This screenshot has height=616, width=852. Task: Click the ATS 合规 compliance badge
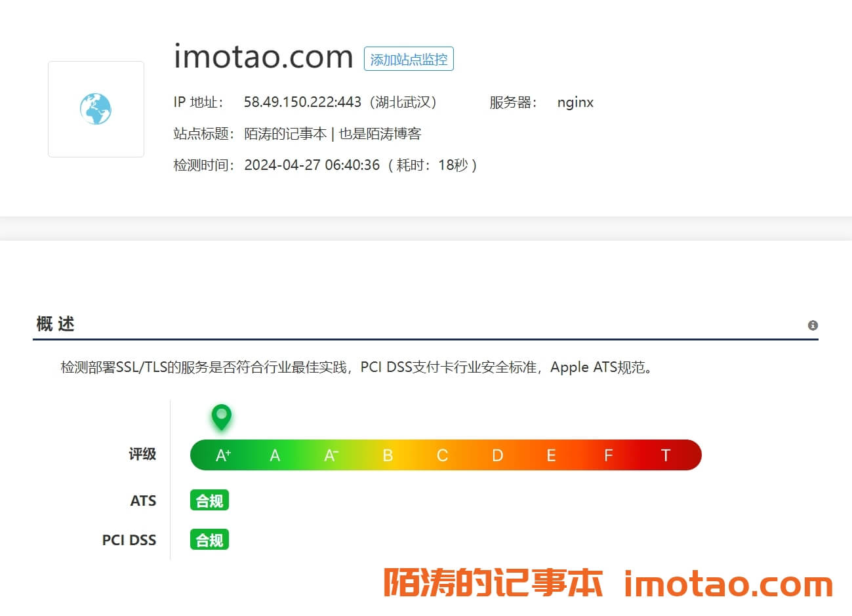click(209, 501)
